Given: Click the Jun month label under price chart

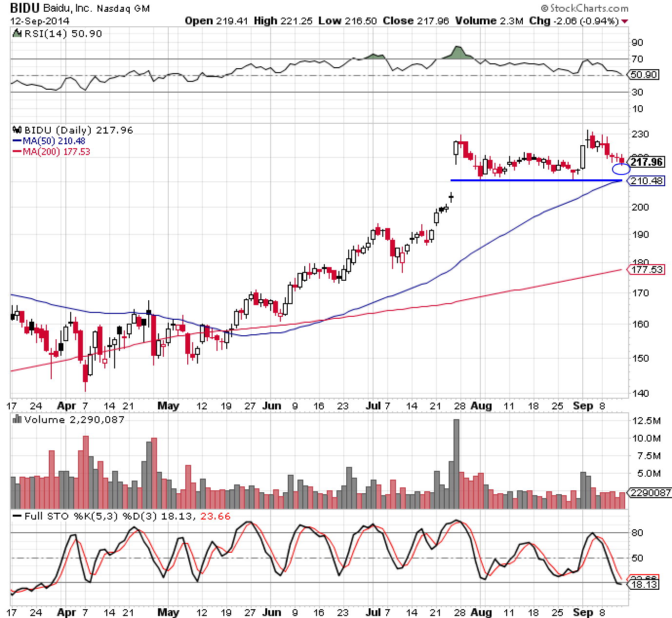Looking at the screenshot, I should tap(272, 406).
